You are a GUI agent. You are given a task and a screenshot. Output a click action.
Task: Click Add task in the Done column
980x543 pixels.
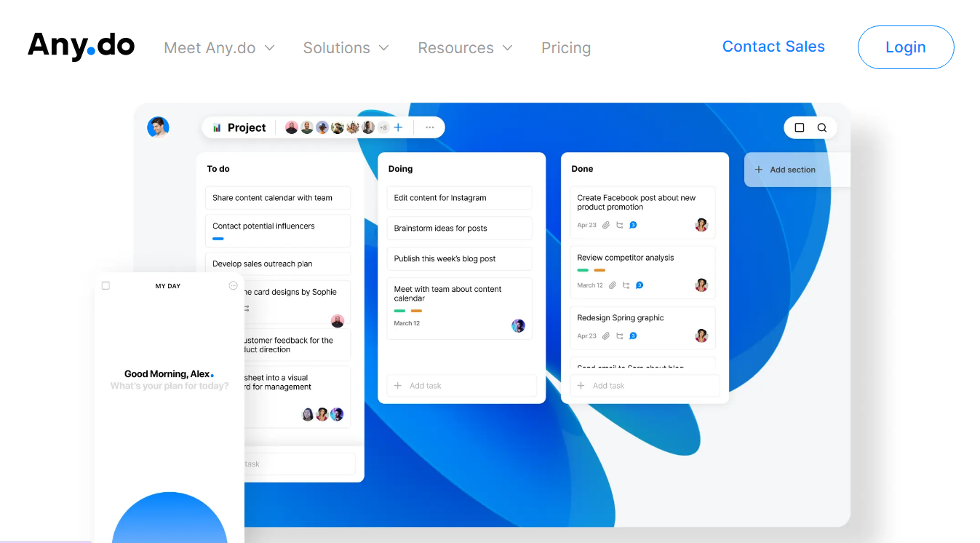pyautogui.click(x=645, y=386)
